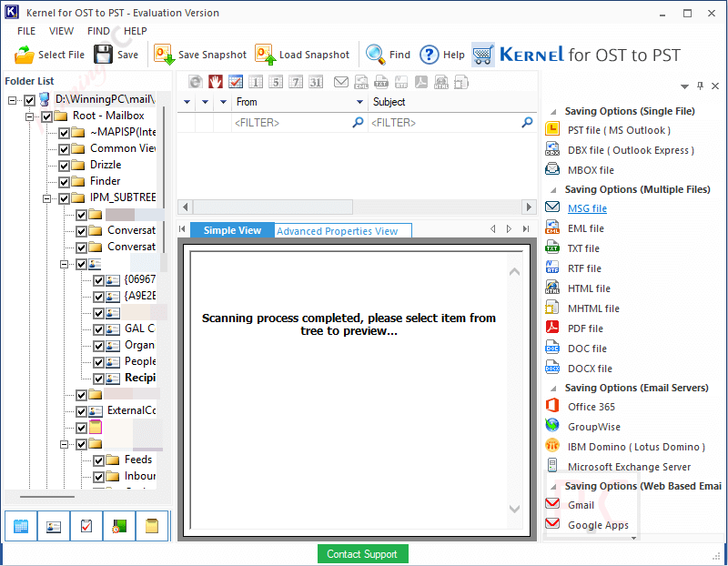Viewport: 728px width, 566px height.
Task: Collapse Saving Options (Multiple Files) section
Action: [x=553, y=190]
